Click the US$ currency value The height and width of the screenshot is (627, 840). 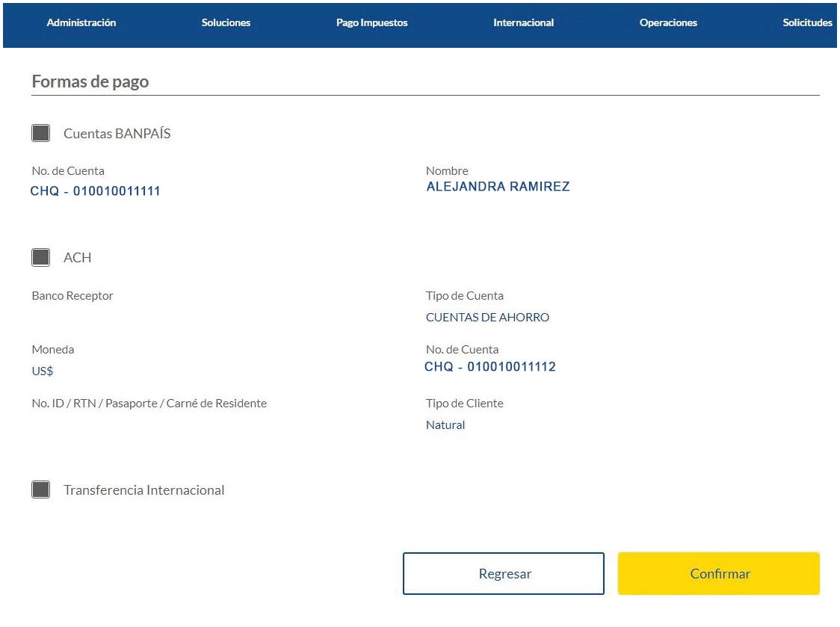click(43, 371)
